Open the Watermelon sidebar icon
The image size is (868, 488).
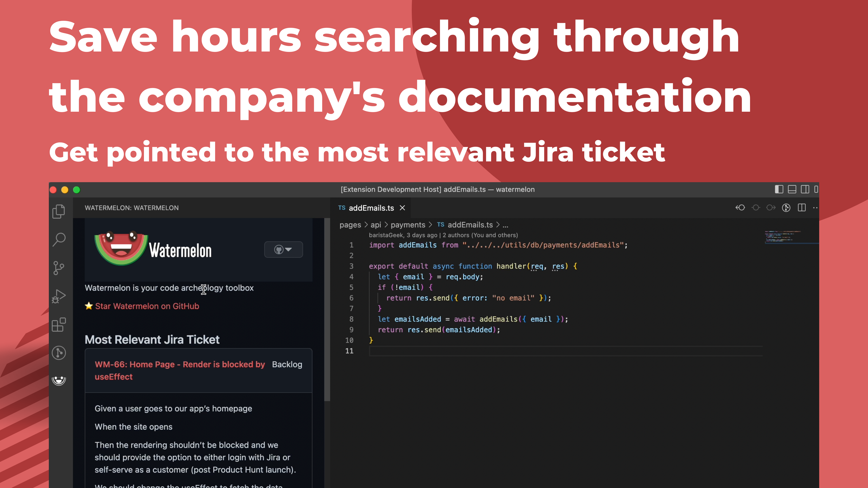point(59,381)
